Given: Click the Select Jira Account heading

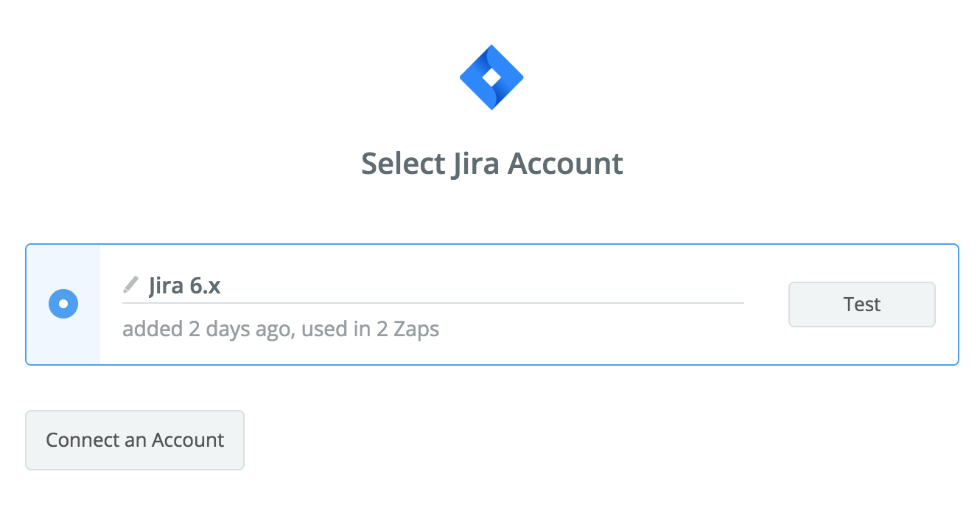Looking at the screenshot, I should click(x=491, y=164).
